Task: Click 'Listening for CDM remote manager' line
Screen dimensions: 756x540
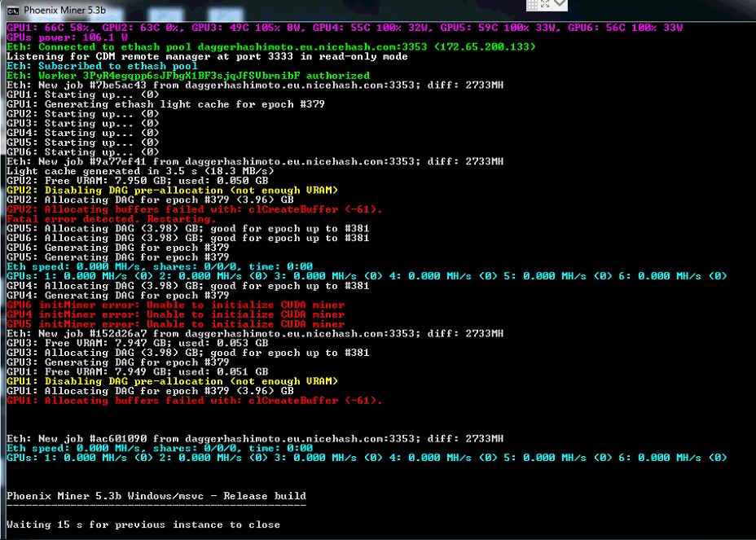Action: coord(207,56)
